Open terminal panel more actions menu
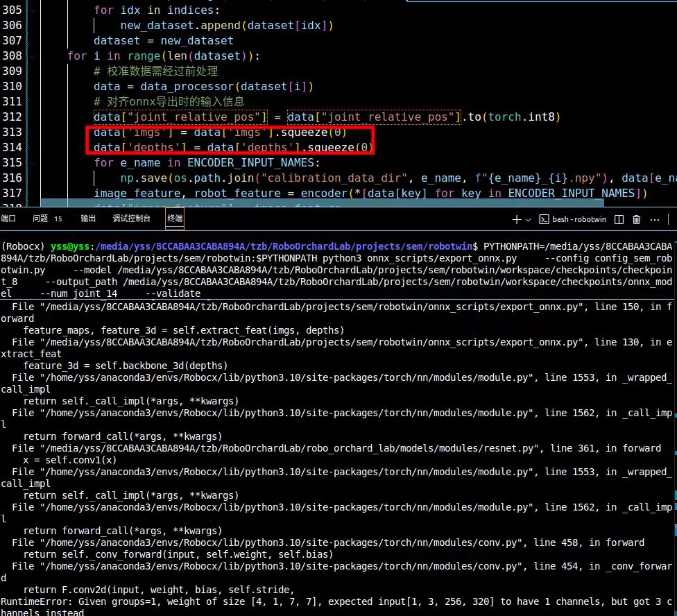 pyautogui.click(x=655, y=219)
